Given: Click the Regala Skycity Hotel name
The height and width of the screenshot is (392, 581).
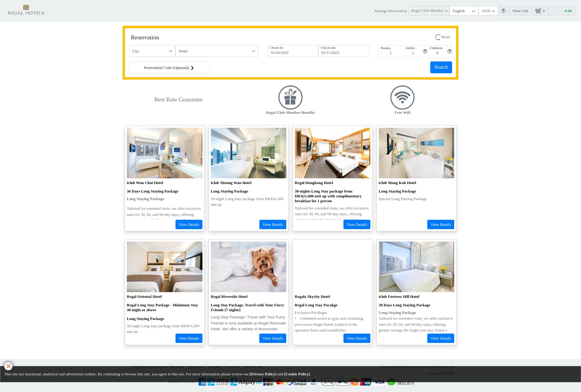Looking at the screenshot, I should click(x=312, y=297).
